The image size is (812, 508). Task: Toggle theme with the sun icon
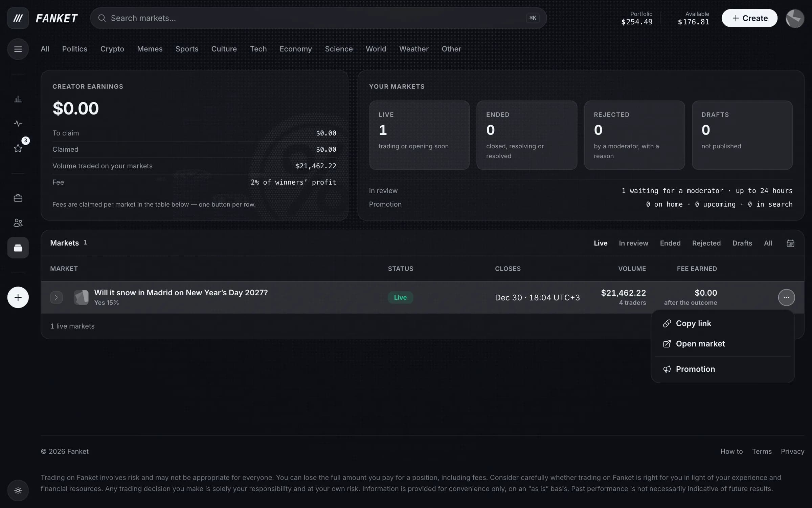tap(18, 490)
